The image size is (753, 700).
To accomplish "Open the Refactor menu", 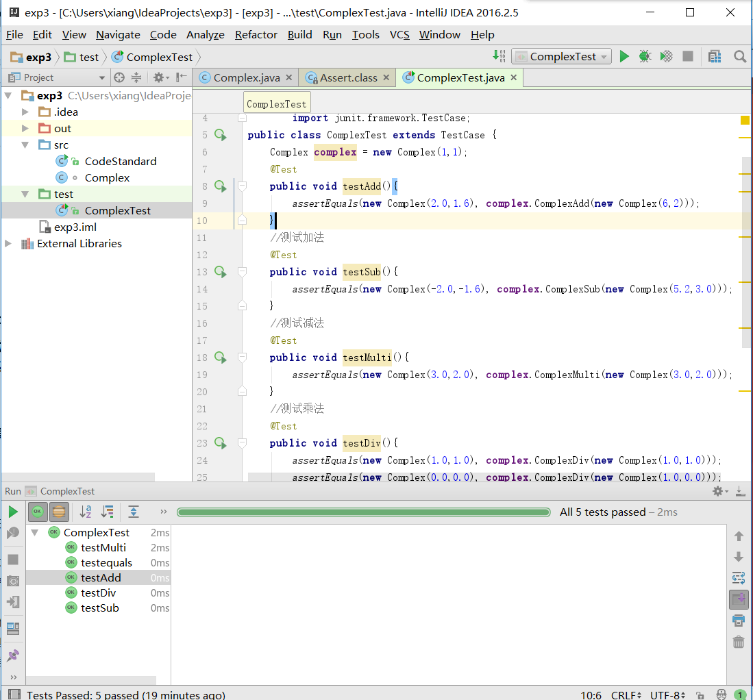I will 256,34.
